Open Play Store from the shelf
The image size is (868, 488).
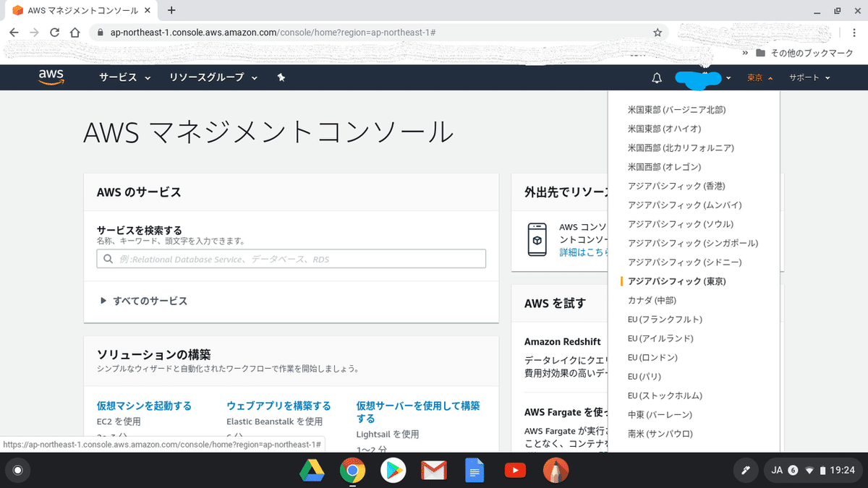pos(393,471)
